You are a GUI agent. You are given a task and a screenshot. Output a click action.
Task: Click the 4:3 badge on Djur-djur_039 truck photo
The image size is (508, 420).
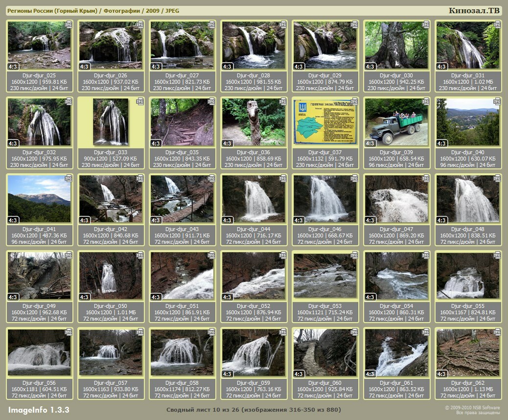point(370,143)
